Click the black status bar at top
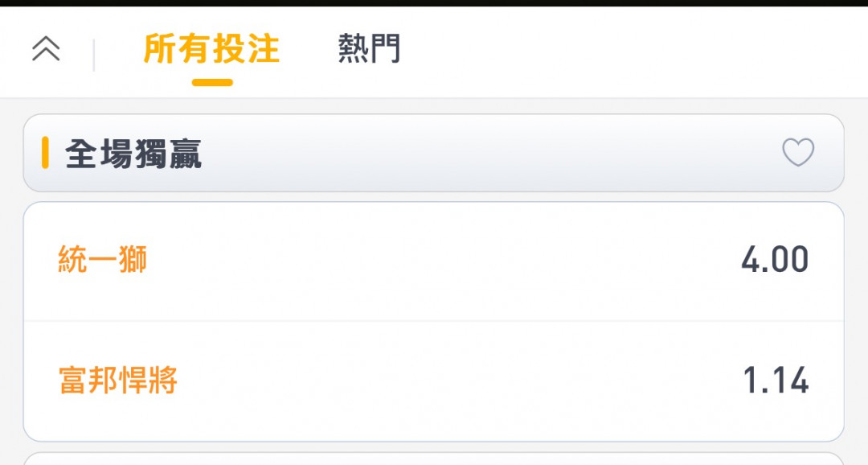The image size is (868, 465). 434,2
